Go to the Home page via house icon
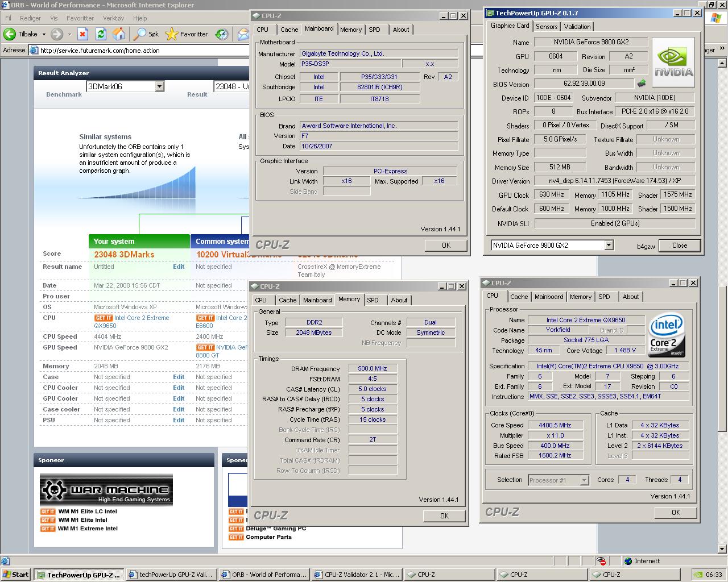The image size is (728, 582). (119, 34)
